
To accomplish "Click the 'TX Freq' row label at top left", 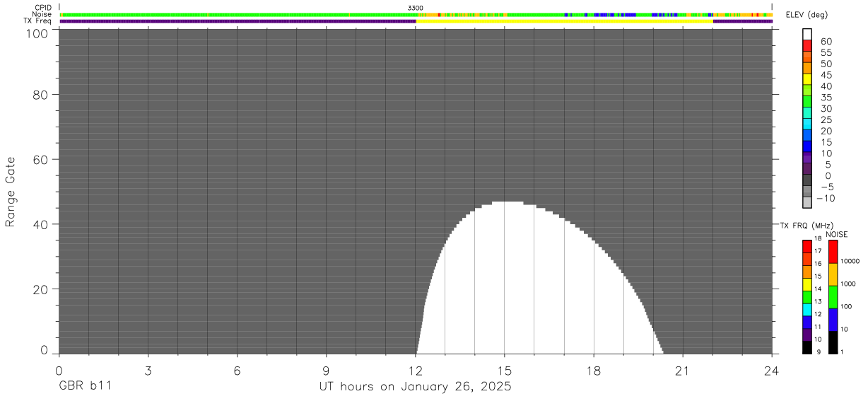I will click(38, 21).
